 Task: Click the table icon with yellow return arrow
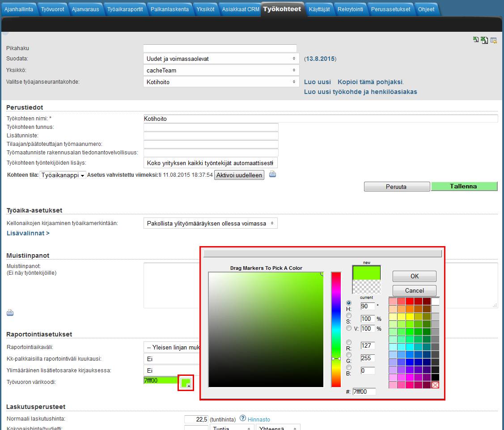tap(494, 40)
